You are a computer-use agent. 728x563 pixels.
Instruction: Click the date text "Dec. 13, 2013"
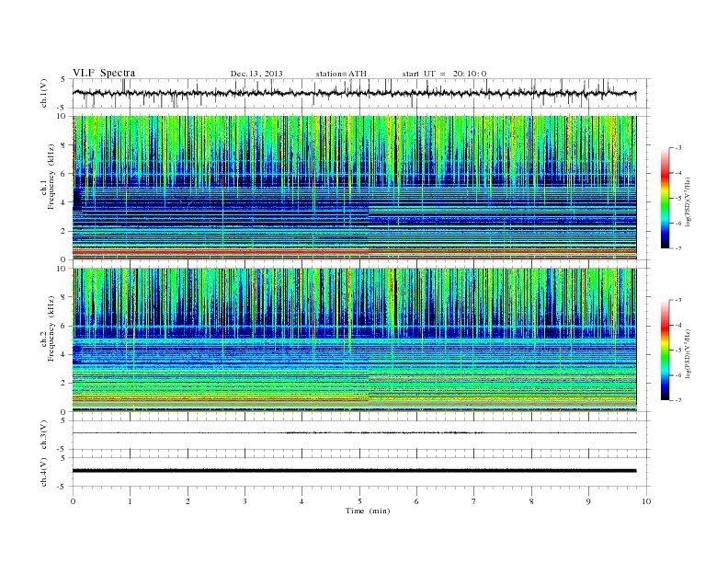click(256, 74)
